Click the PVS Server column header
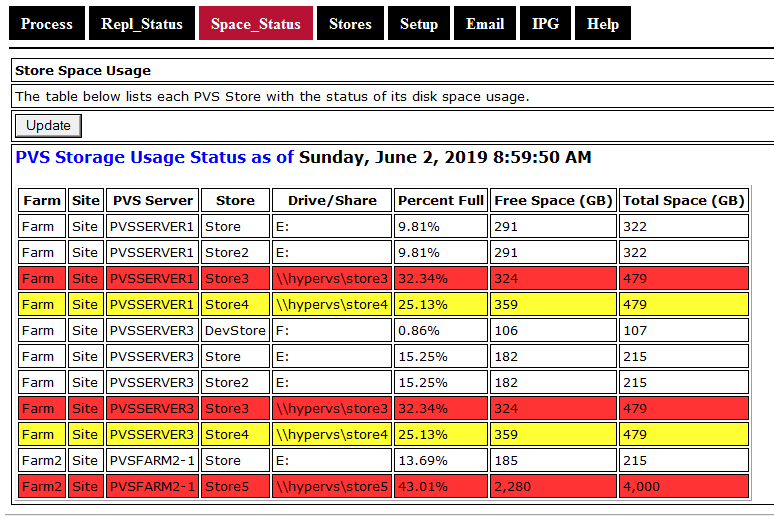774x523 pixels. point(152,200)
